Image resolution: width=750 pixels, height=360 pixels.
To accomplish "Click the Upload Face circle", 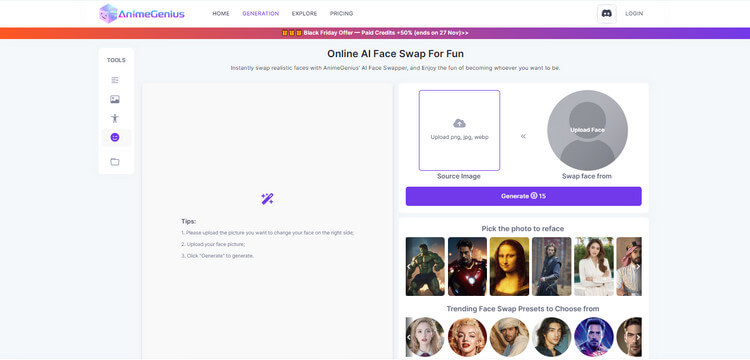I will (x=587, y=130).
